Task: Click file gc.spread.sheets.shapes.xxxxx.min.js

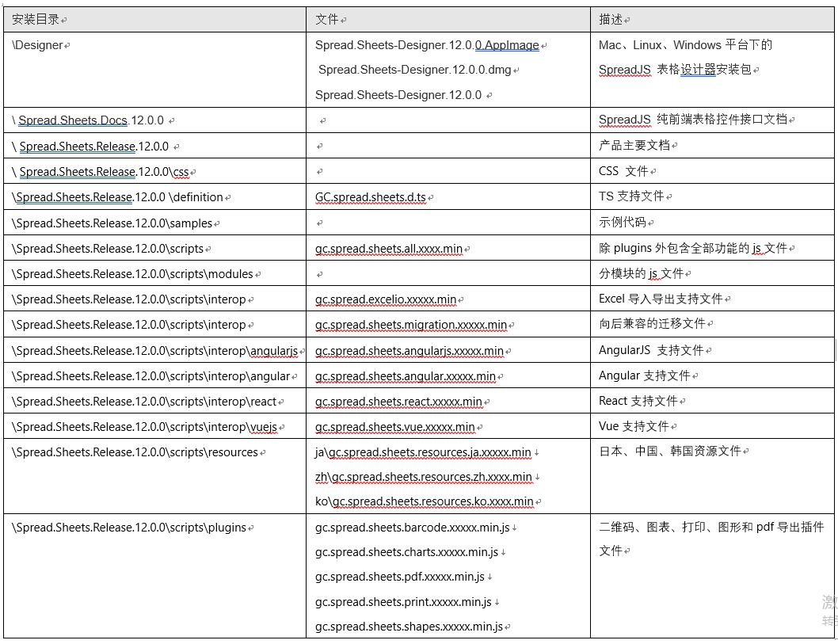Action: click(409, 627)
